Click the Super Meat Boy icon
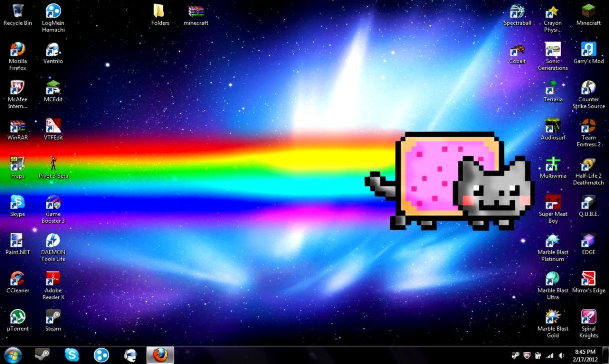 click(x=553, y=202)
